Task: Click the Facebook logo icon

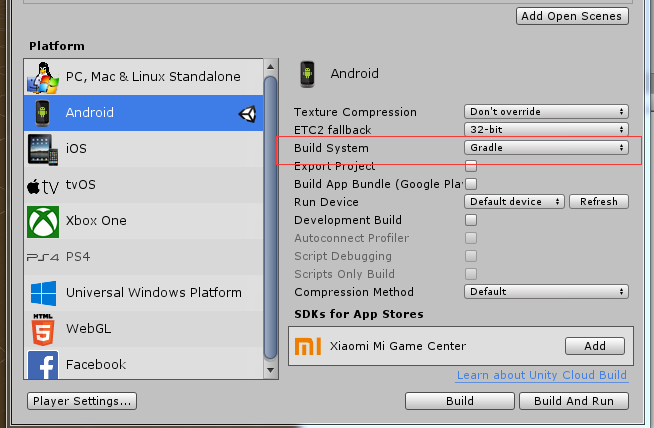Action: (42, 365)
